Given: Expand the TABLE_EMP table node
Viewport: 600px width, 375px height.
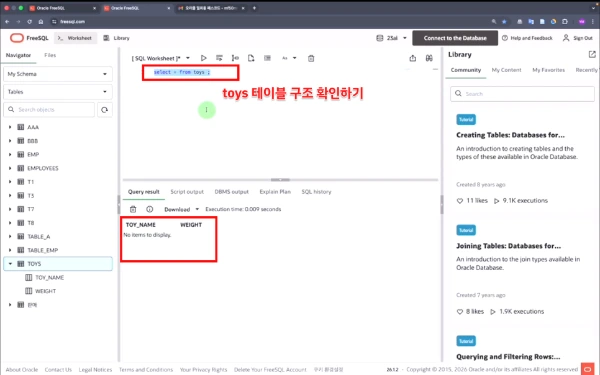Looking at the screenshot, I should [x=10, y=250].
